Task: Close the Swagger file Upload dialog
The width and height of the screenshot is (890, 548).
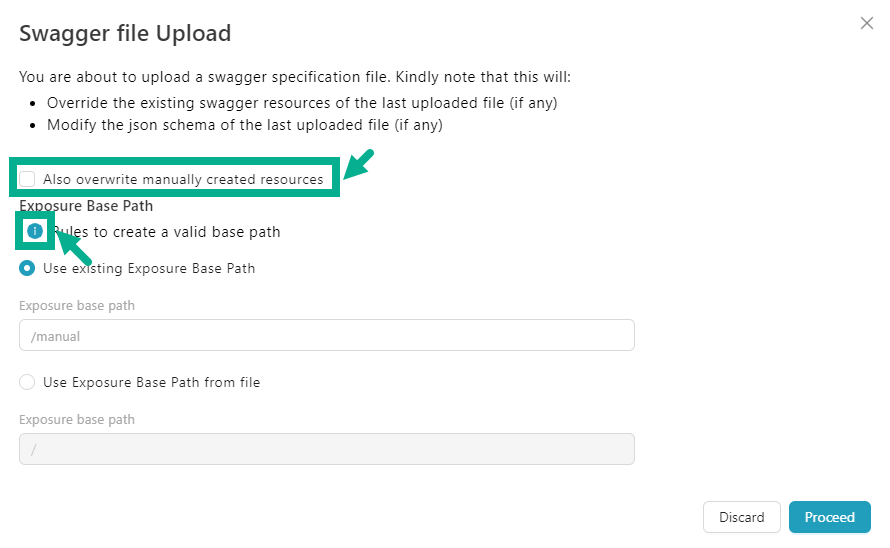Action: (x=867, y=23)
